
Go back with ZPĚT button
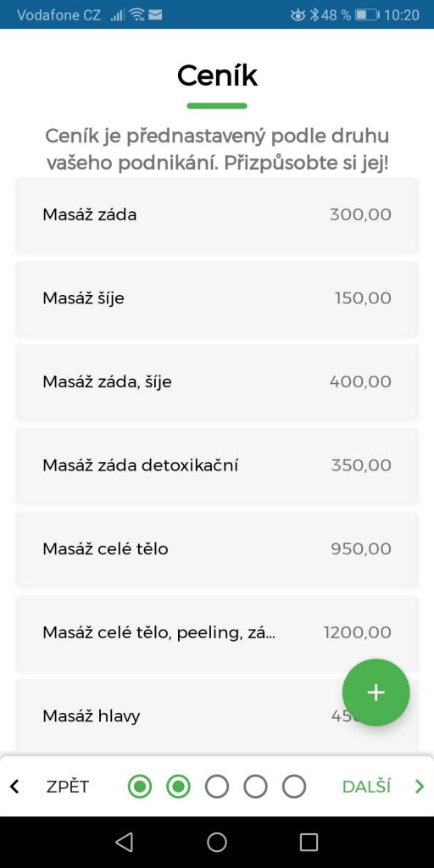click(x=68, y=787)
